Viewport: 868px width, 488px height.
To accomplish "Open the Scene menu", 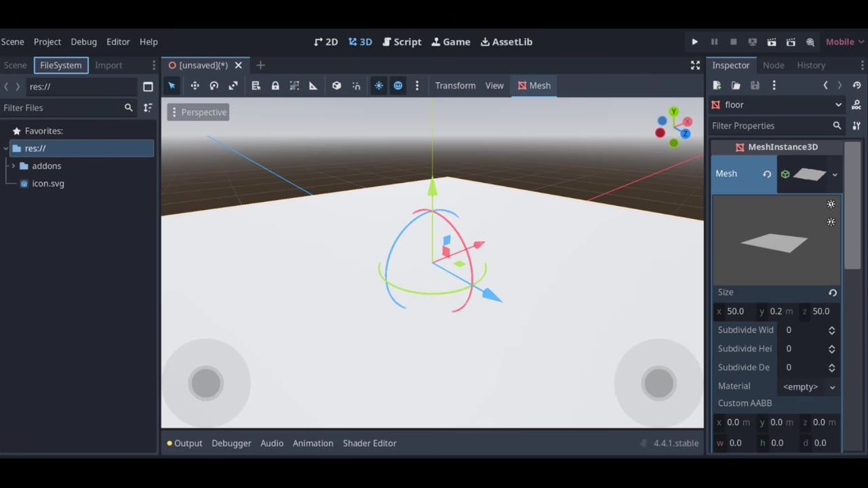I will [13, 42].
